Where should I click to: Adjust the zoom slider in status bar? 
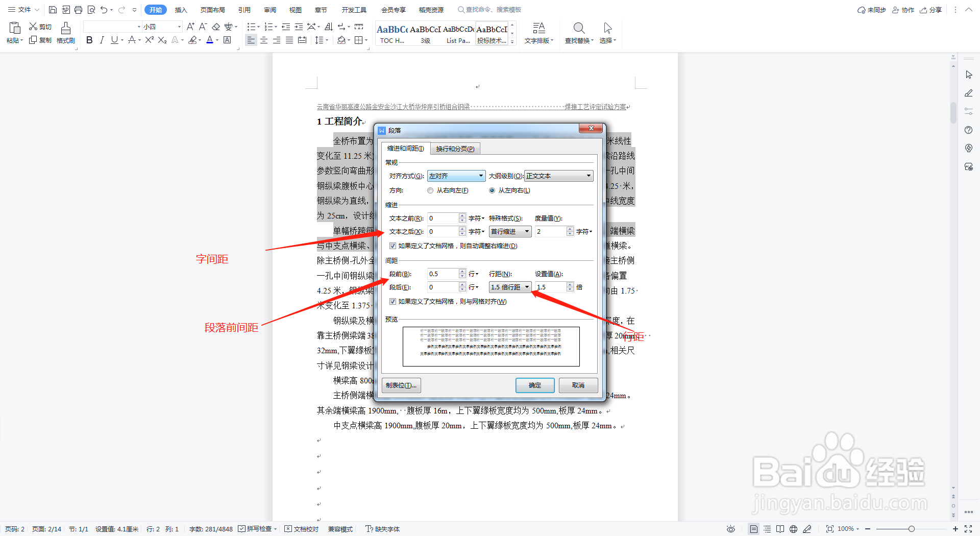click(x=911, y=529)
